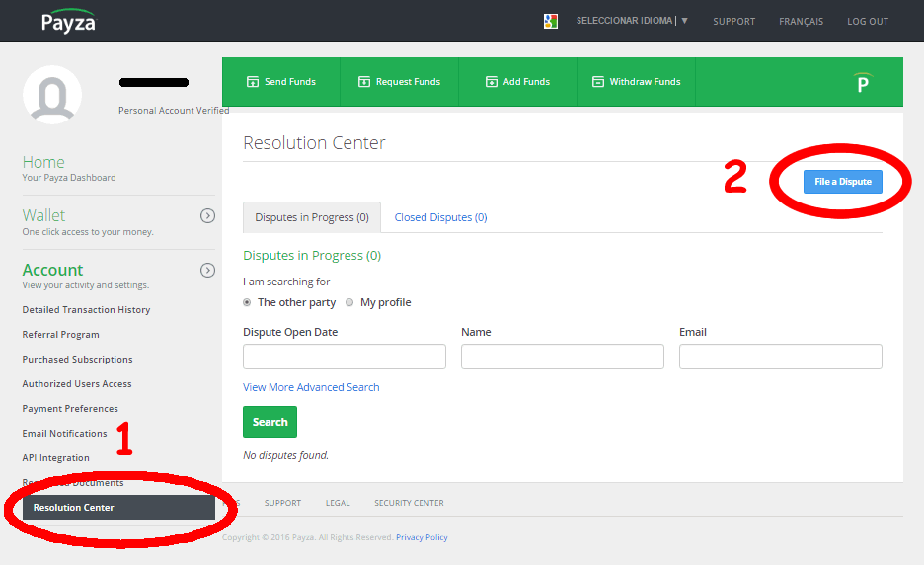Screen dimensions: 924x565
Task: Click the Payza P icon in green bar
Action: pos(862,83)
